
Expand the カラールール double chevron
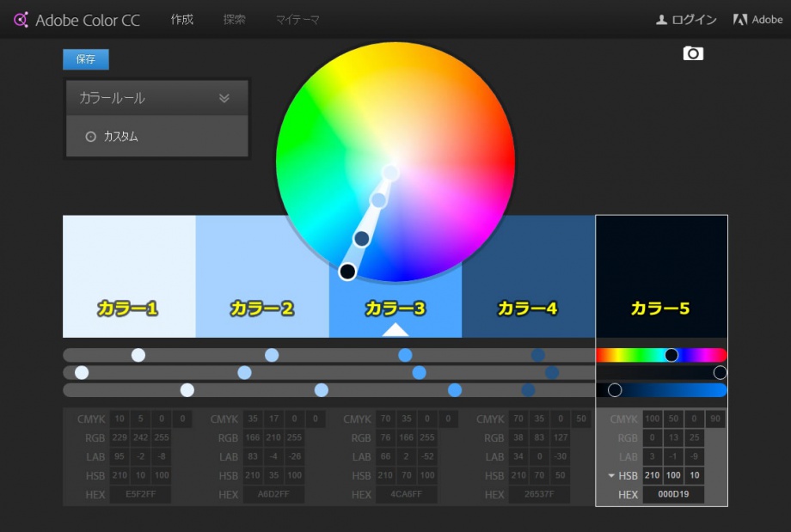click(224, 98)
